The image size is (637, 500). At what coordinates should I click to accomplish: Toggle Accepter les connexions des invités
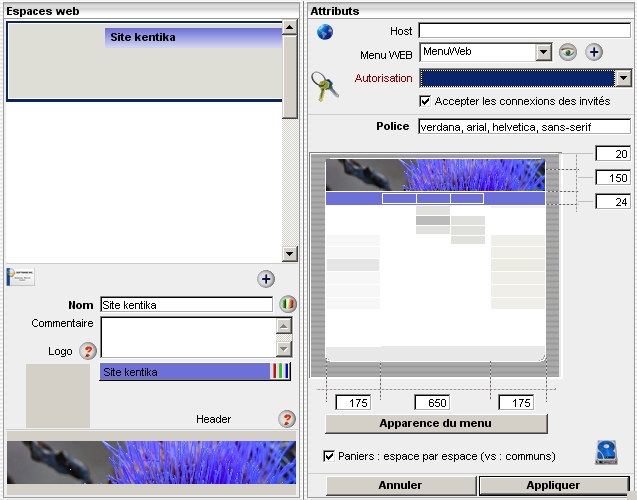pos(425,101)
